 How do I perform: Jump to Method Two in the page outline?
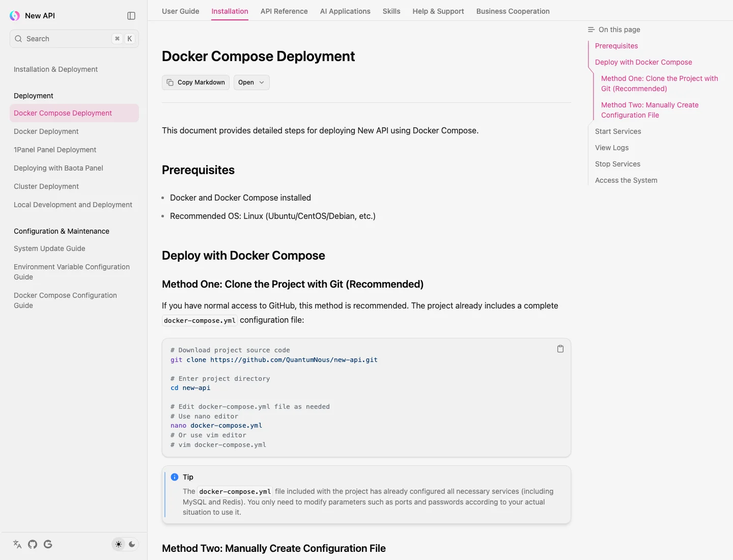(x=650, y=110)
